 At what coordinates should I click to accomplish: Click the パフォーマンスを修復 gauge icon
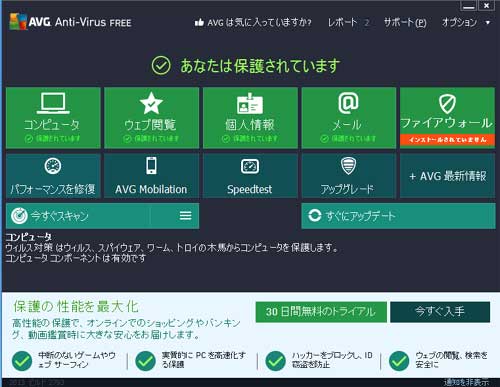[x=53, y=166]
